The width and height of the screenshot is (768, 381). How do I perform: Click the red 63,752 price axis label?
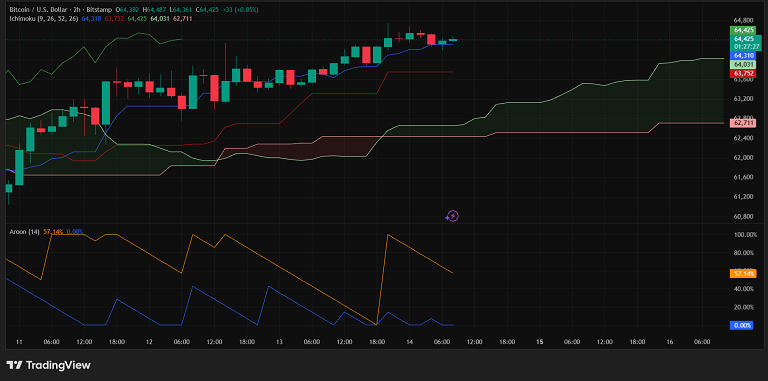(x=744, y=73)
